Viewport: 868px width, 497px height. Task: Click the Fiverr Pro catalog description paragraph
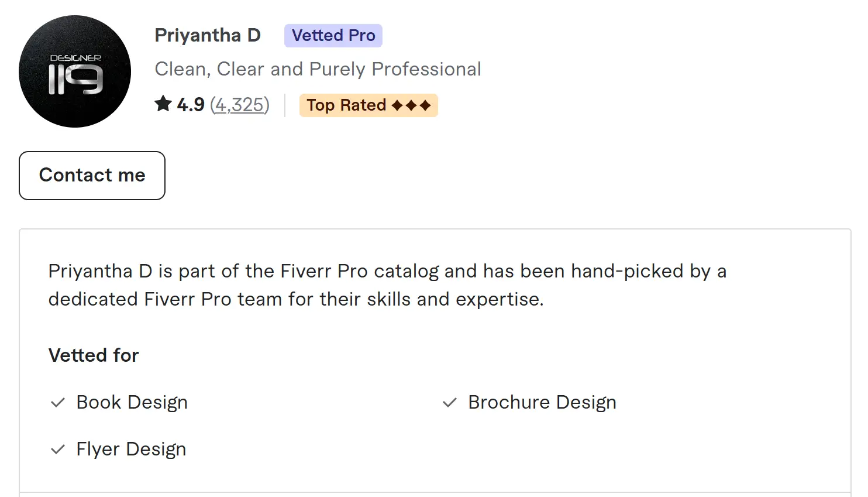point(387,272)
